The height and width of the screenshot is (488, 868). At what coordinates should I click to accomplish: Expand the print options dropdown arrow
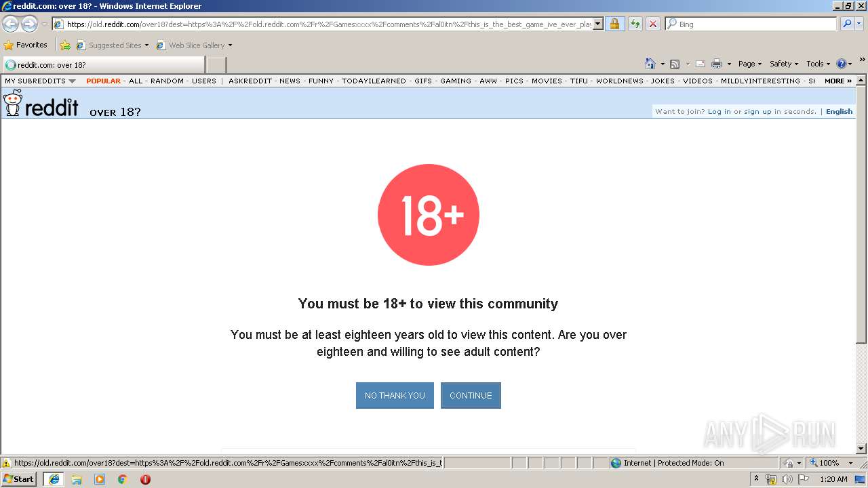click(729, 64)
